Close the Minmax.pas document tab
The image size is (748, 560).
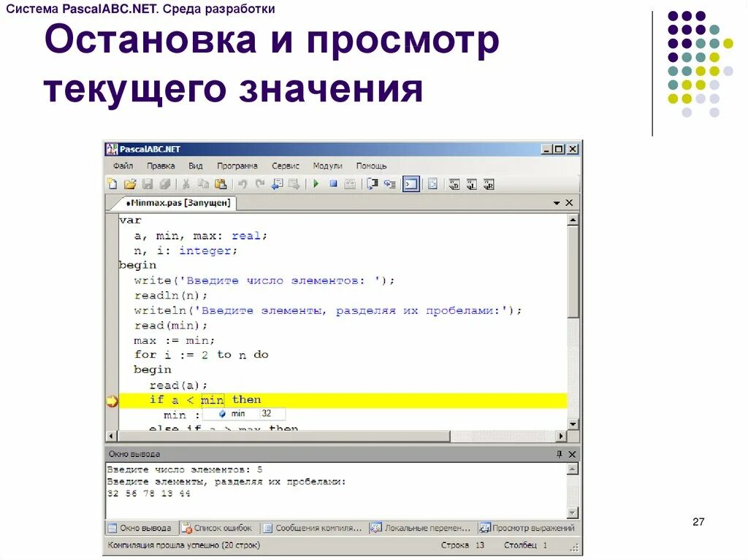tap(569, 203)
